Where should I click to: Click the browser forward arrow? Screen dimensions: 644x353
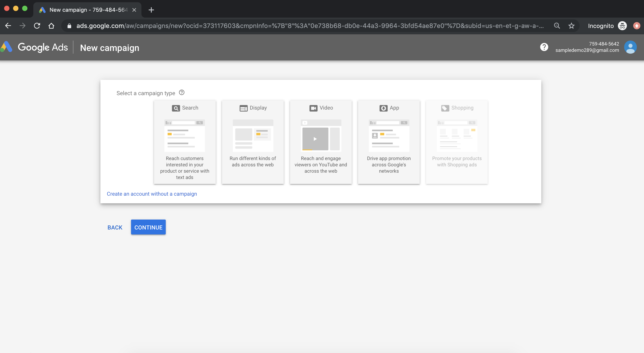[x=23, y=26]
